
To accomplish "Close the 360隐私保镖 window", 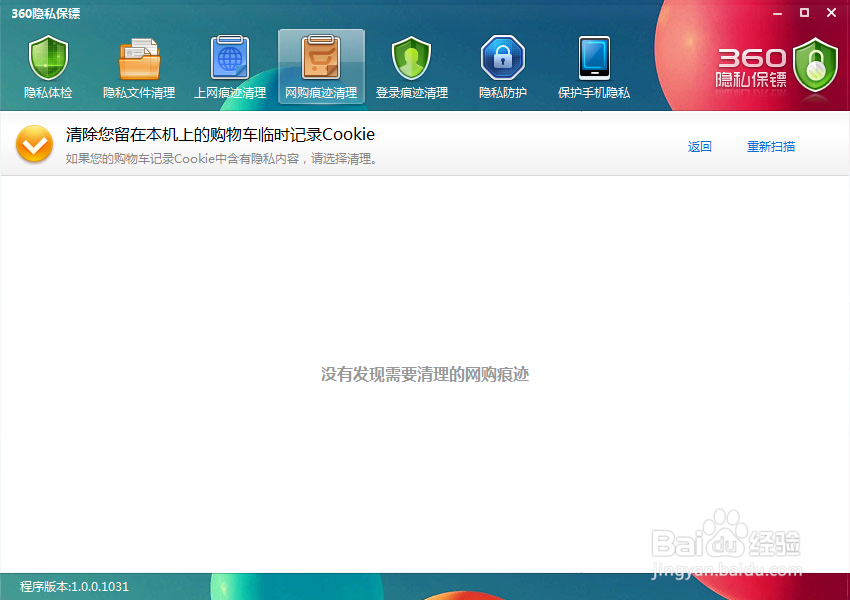I will (x=831, y=12).
